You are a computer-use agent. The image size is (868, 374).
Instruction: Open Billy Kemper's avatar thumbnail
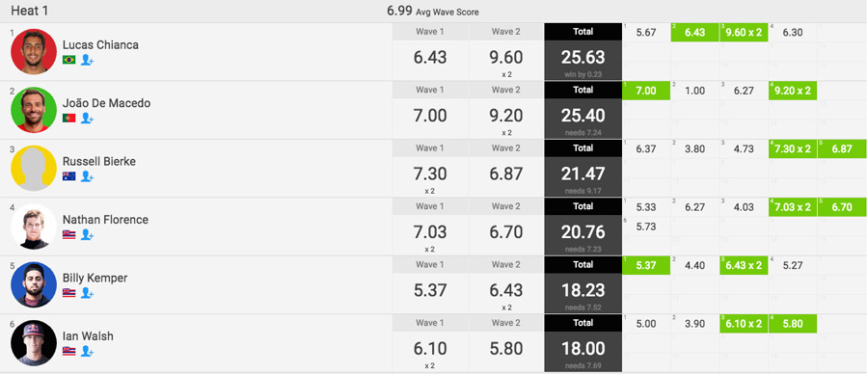click(x=34, y=284)
